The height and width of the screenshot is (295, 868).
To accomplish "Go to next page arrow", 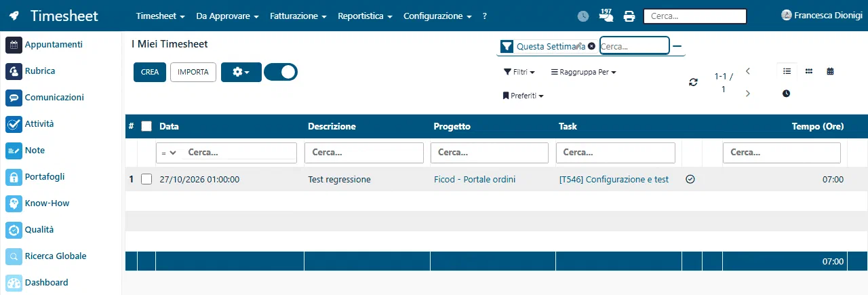I will (x=747, y=94).
